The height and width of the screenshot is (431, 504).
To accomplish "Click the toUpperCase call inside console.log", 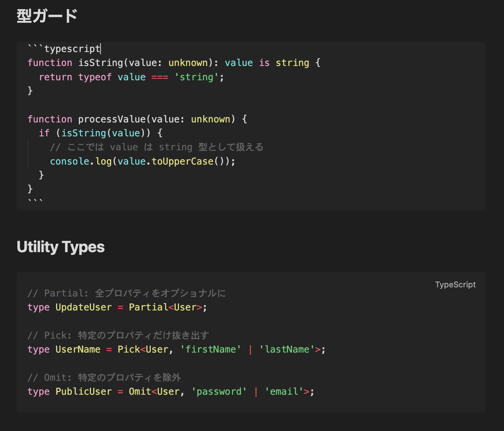I will pos(182,161).
